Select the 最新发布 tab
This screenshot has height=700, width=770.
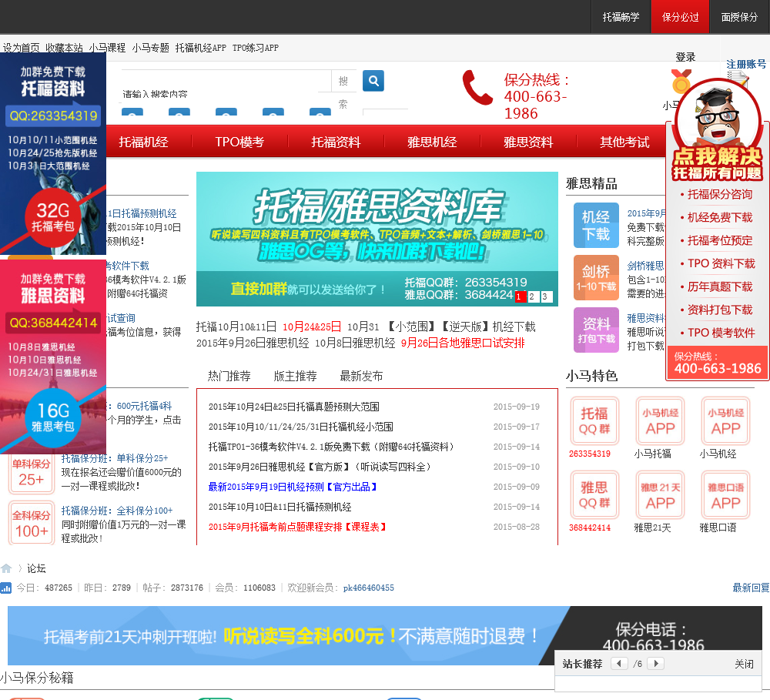(361, 377)
